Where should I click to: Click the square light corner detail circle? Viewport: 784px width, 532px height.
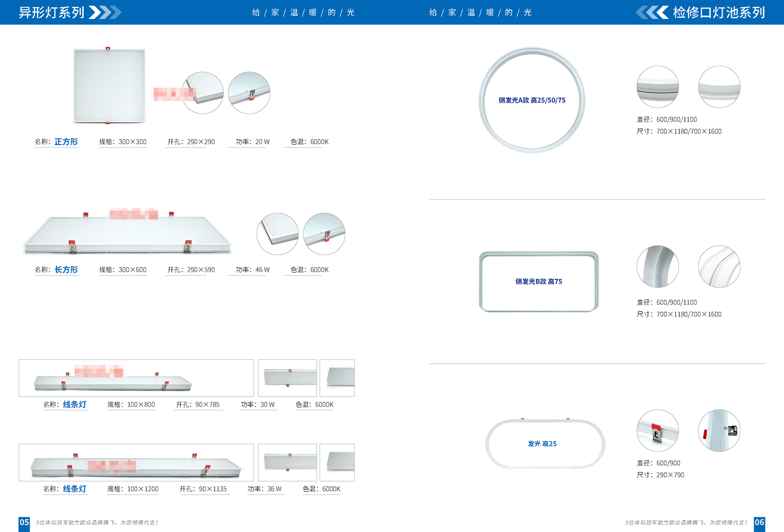tap(203, 93)
